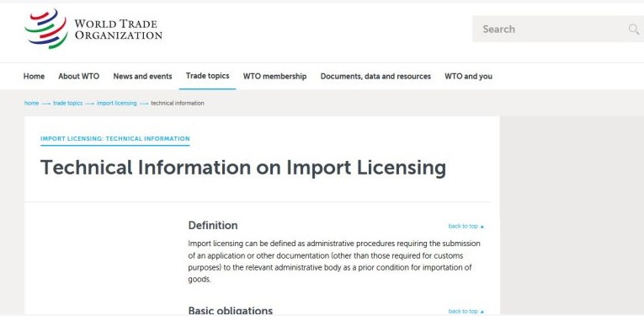Screen dimensions: 644x316
Task: Follow the import licensing breadcrumb link
Action: (117, 103)
